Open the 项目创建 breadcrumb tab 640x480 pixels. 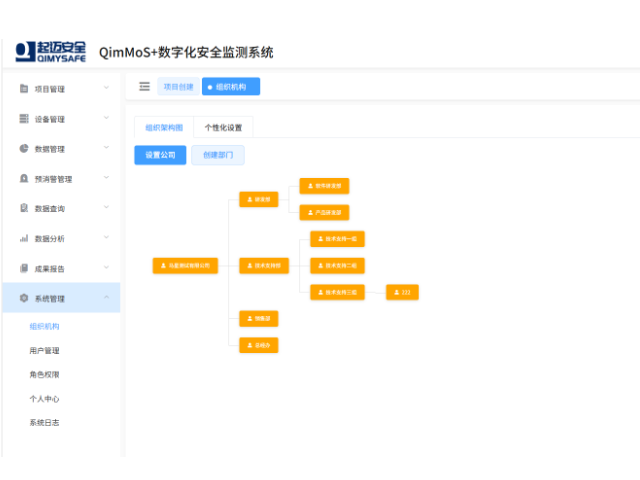click(178, 87)
